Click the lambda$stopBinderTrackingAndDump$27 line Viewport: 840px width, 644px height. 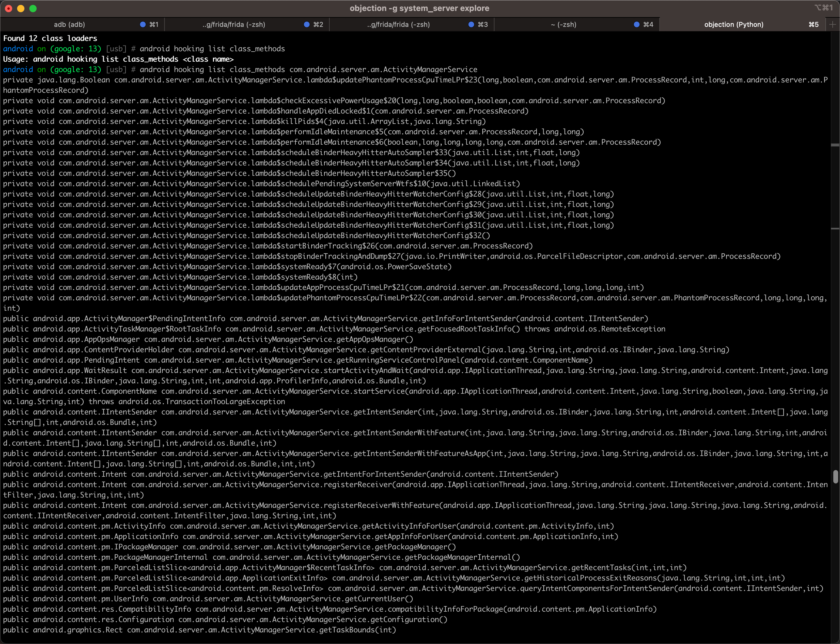[392, 256]
